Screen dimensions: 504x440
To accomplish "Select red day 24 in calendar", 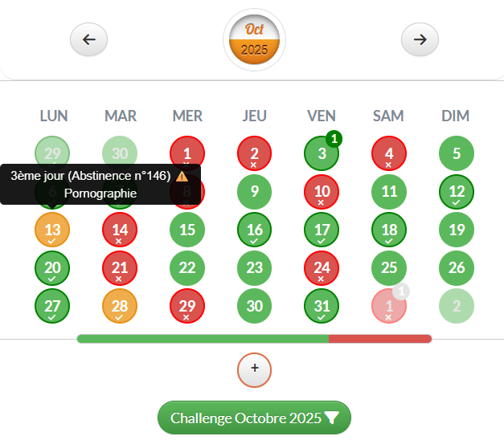I will coord(322,268).
